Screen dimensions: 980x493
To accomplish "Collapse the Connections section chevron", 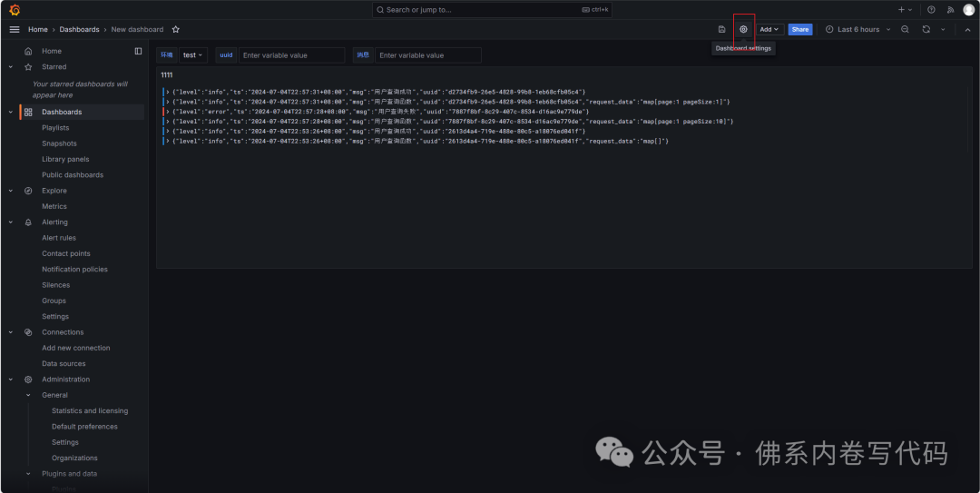I will point(11,332).
